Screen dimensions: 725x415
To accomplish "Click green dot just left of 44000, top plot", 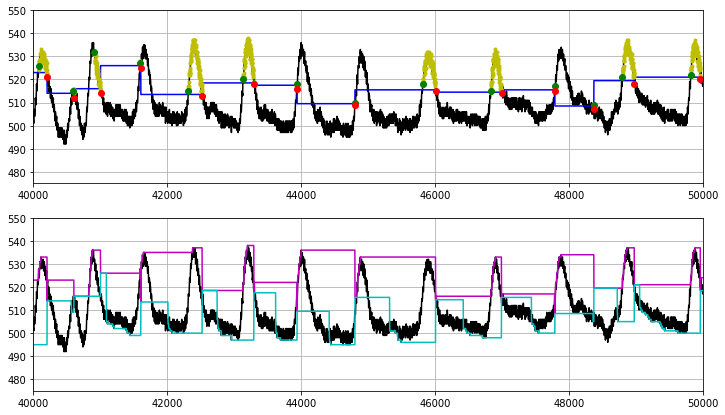I will point(297,85).
